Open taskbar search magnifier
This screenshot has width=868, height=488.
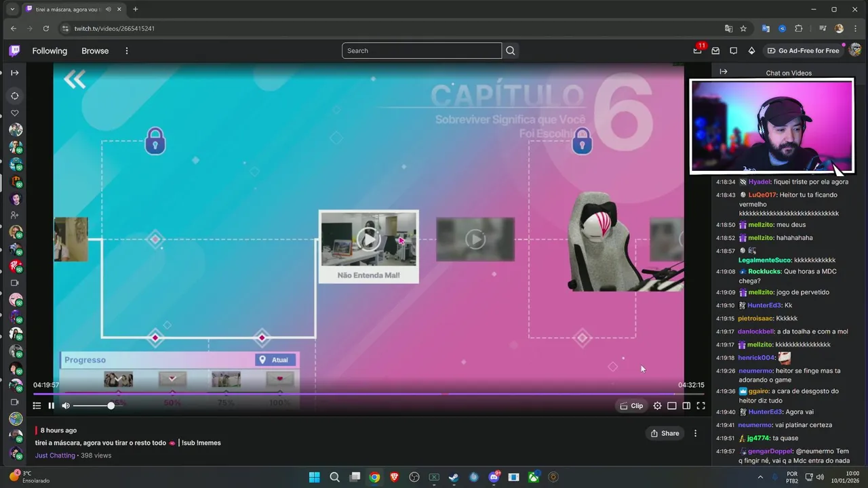334,477
